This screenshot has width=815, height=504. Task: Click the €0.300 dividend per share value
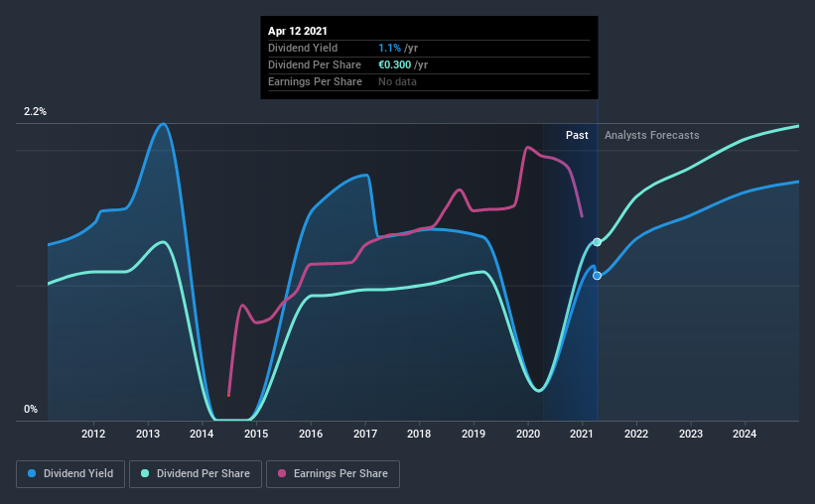coord(394,64)
